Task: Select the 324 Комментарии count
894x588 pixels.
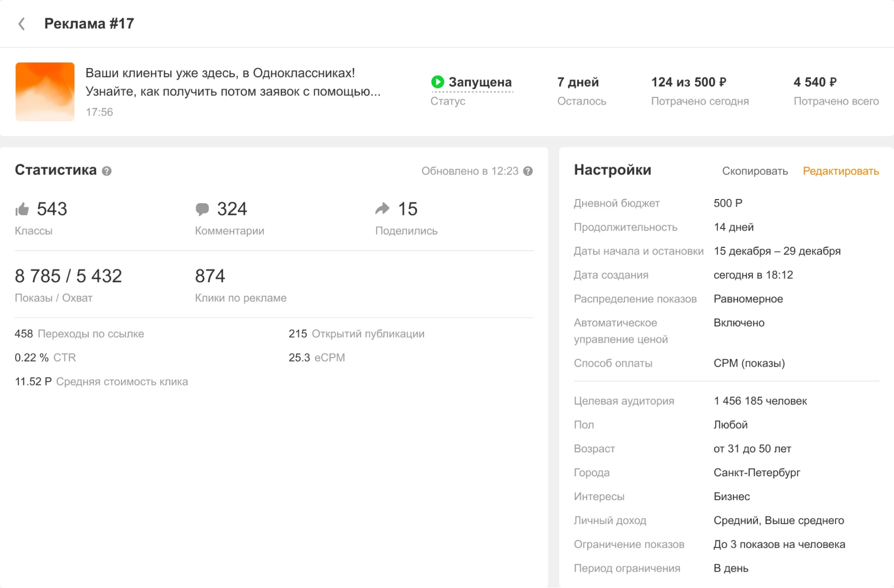Action: click(x=232, y=209)
